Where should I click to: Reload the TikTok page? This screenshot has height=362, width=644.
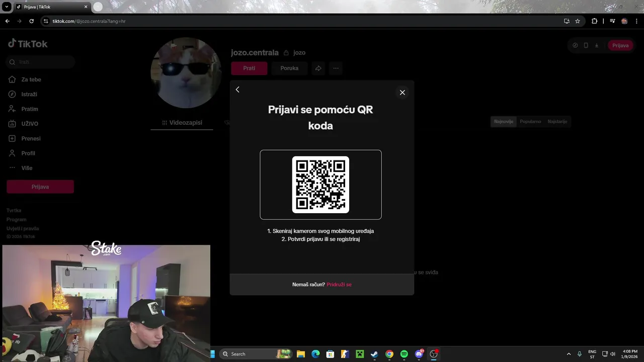(31, 21)
